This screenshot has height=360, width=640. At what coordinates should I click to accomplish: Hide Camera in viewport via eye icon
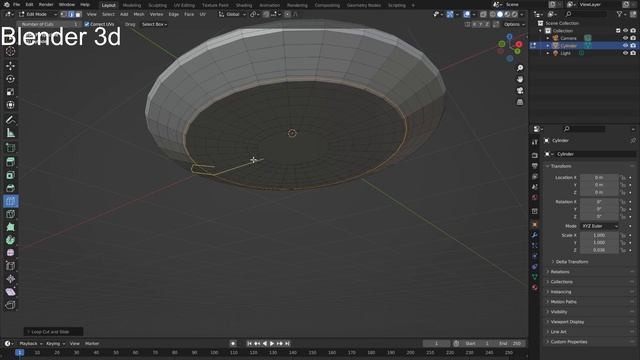click(625, 38)
